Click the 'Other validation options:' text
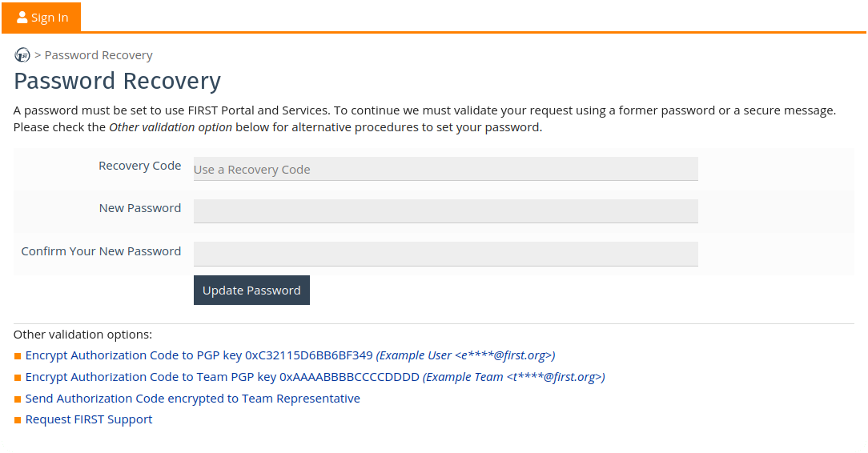Image resolution: width=868 pixels, height=453 pixels. tap(82, 335)
